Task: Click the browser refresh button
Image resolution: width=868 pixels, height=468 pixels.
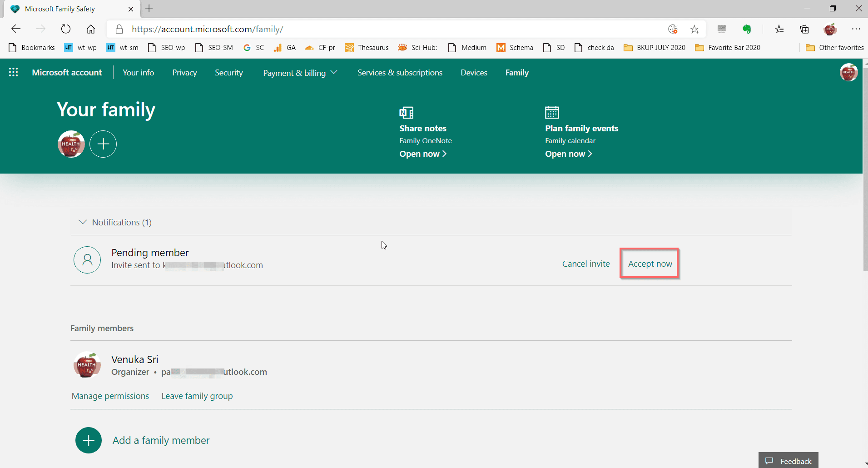Action: tap(66, 29)
